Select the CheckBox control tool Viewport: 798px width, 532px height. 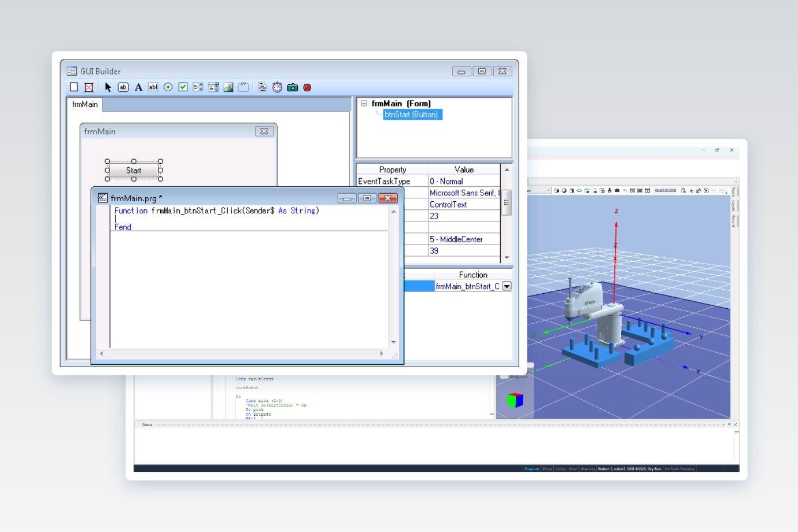[x=183, y=87]
